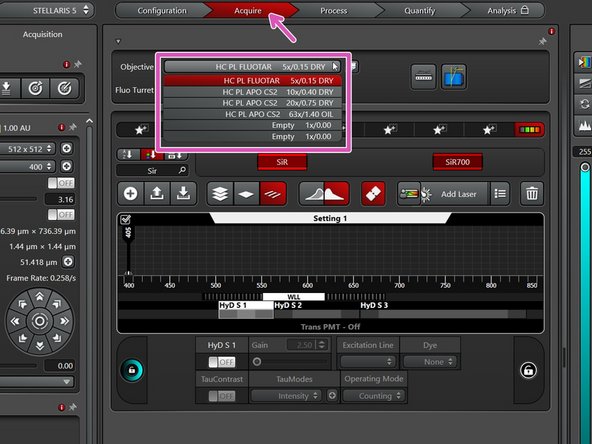This screenshot has height=444, width=592.
Task: Click the plus icon beside TauModes
Action: pyautogui.click(x=332, y=396)
